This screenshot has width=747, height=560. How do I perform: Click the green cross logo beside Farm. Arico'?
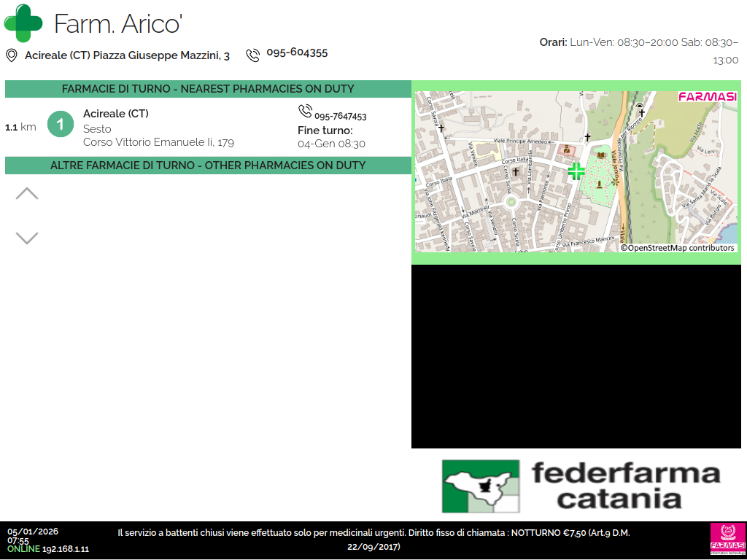[23, 23]
